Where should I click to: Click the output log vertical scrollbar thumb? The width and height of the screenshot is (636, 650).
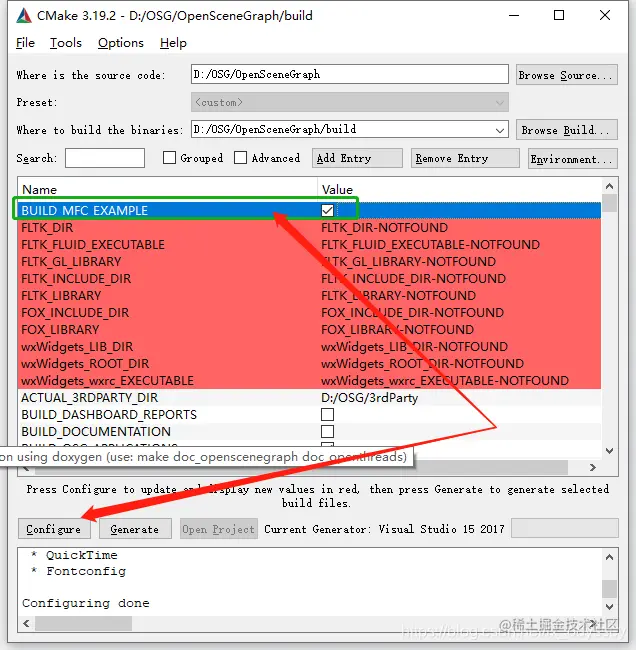609,589
